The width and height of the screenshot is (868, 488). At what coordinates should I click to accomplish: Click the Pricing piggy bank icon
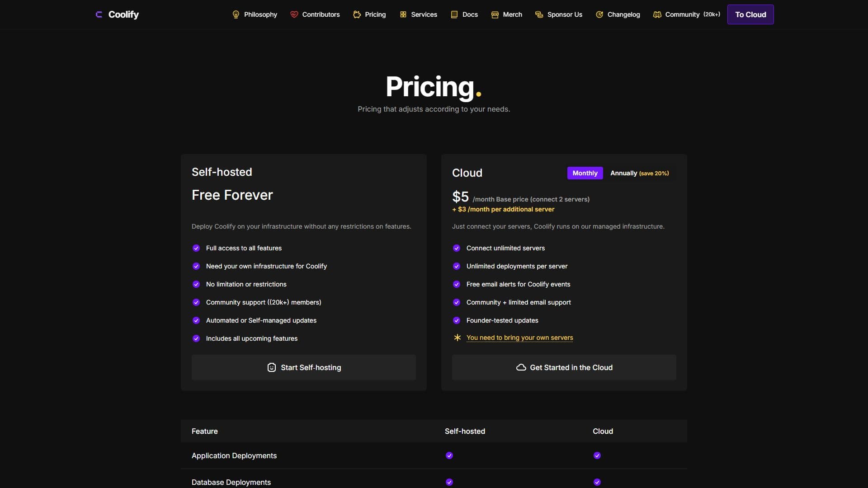pyautogui.click(x=357, y=14)
